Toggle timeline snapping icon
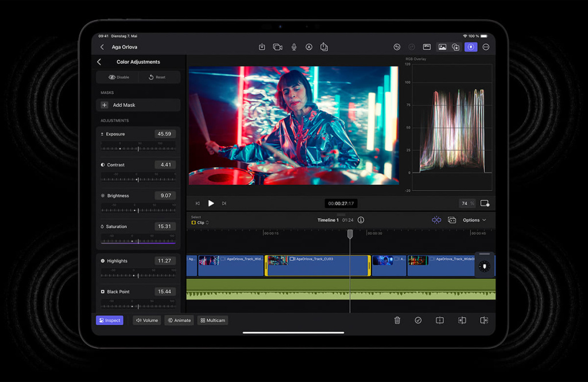The width and height of the screenshot is (588, 382). click(x=436, y=220)
